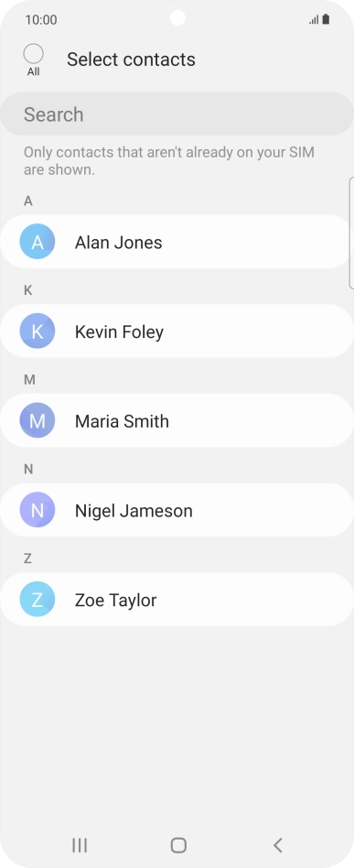The width and height of the screenshot is (354, 868).
Task: Go to home screen via home button
Action: (178, 845)
